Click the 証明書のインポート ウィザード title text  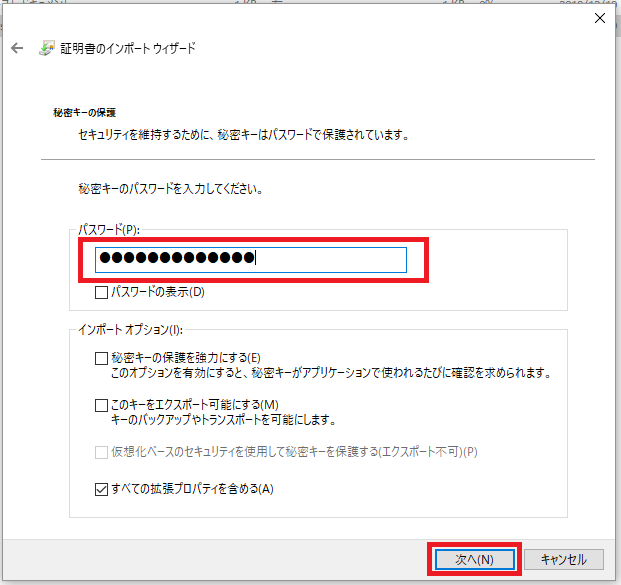click(131, 48)
